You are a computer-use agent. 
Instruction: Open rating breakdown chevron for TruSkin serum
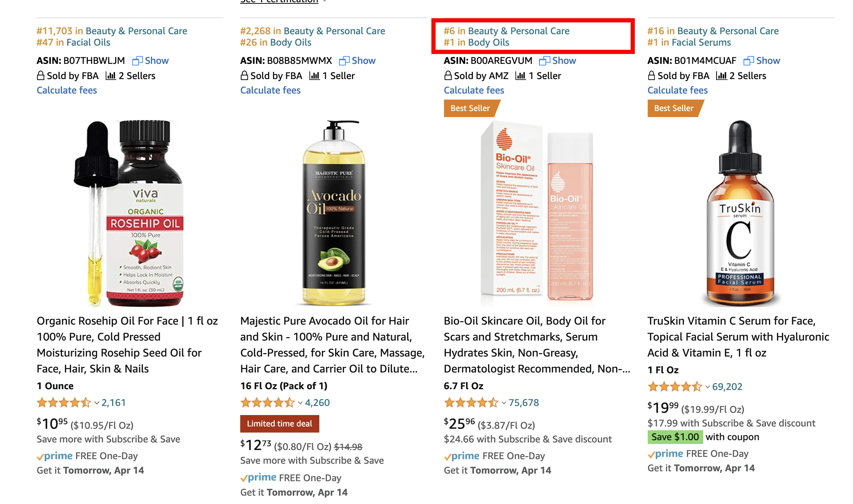tap(707, 387)
